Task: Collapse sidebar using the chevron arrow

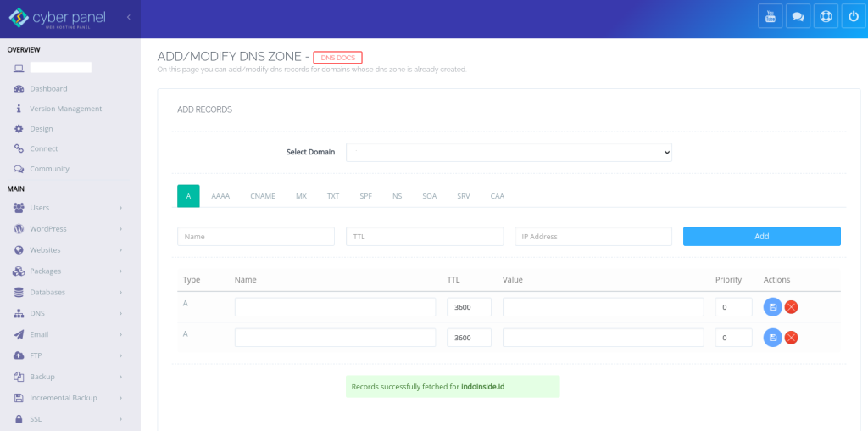Action: click(128, 17)
